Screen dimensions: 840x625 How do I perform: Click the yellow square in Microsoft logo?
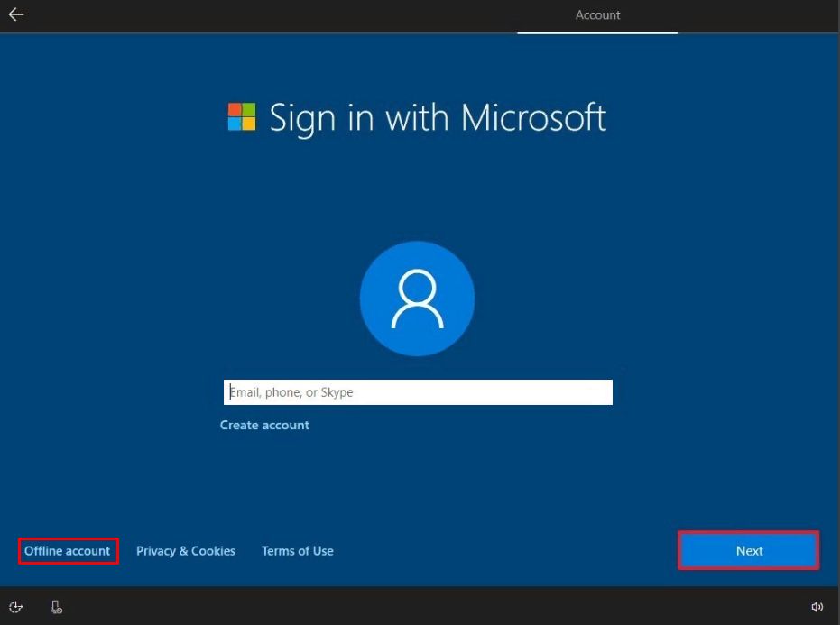point(249,124)
